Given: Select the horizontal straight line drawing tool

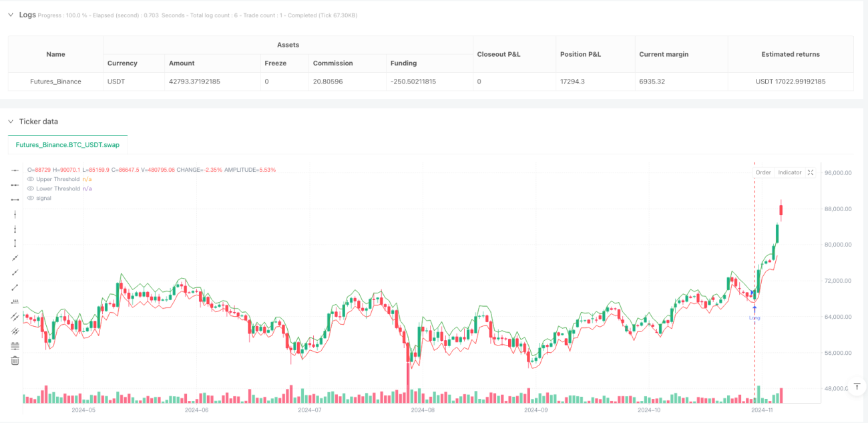Looking at the screenshot, I should point(15,170).
